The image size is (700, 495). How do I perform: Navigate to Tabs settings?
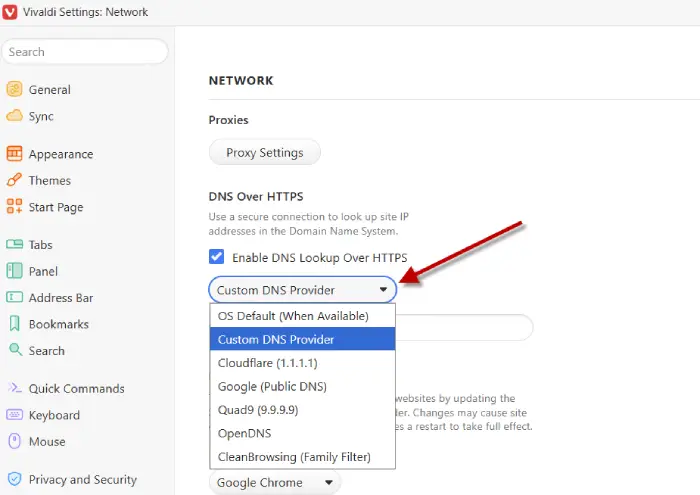coord(41,245)
